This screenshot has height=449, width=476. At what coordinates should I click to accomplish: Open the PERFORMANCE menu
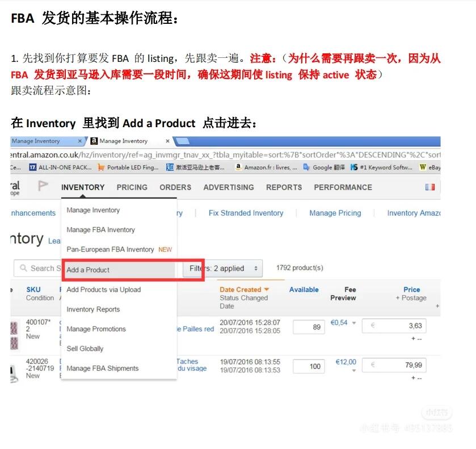tap(343, 187)
